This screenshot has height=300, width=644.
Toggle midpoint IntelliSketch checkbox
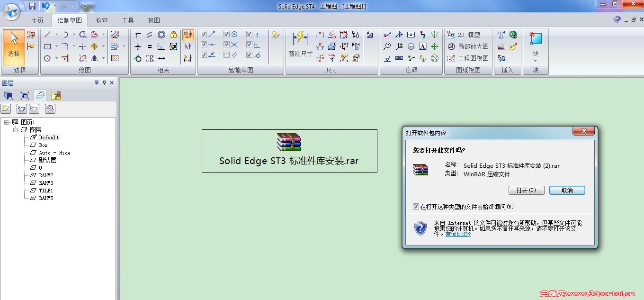204,45
